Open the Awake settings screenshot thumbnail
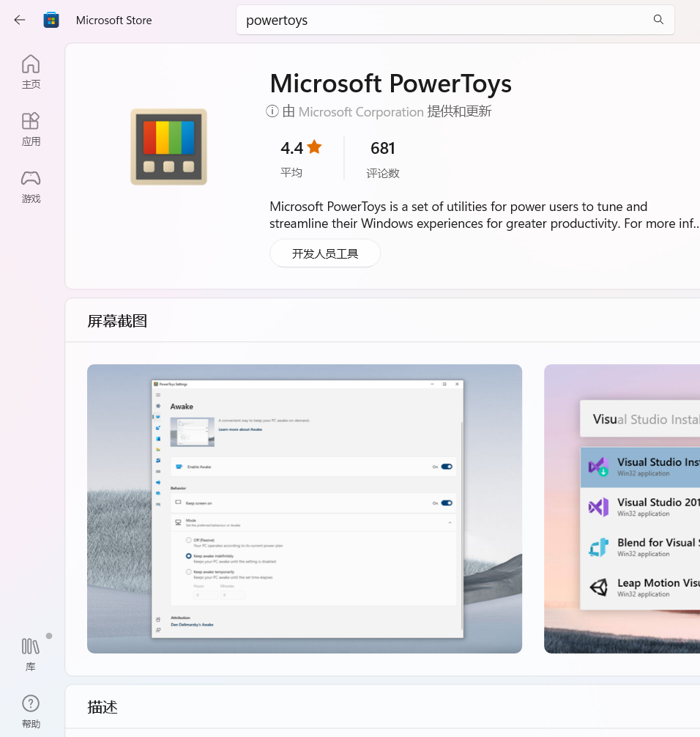The width and height of the screenshot is (700, 737). click(x=305, y=508)
